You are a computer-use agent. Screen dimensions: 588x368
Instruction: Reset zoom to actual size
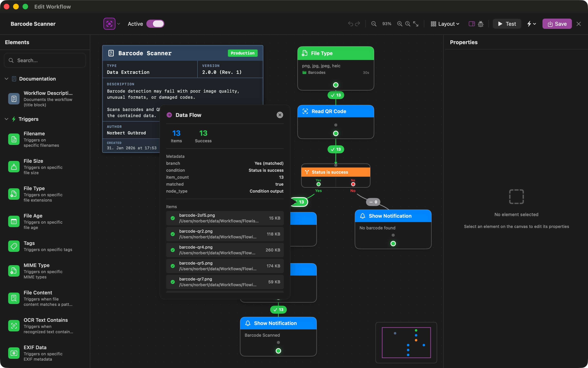coord(408,24)
